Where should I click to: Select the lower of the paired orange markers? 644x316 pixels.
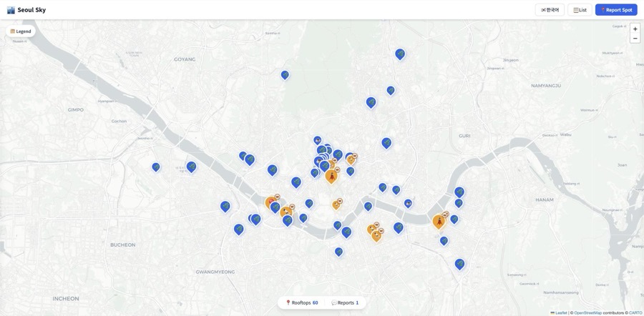tap(376, 236)
